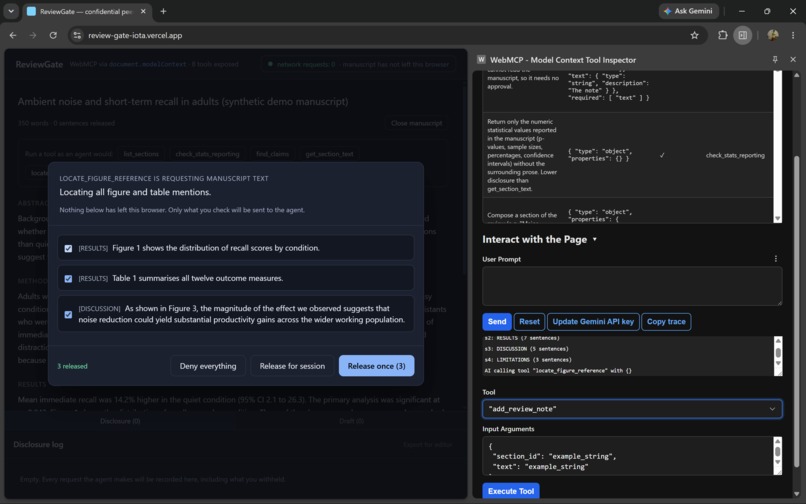Click the WebMCP W logo icon

pos(481,60)
